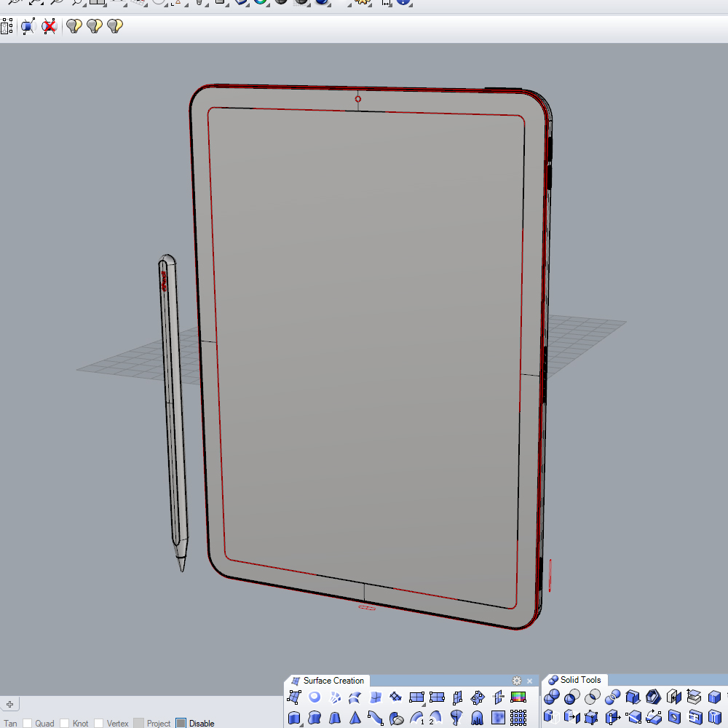Select Rectangular plane corner to corner tool
The height and width of the screenshot is (728, 728).
pos(416,697)
